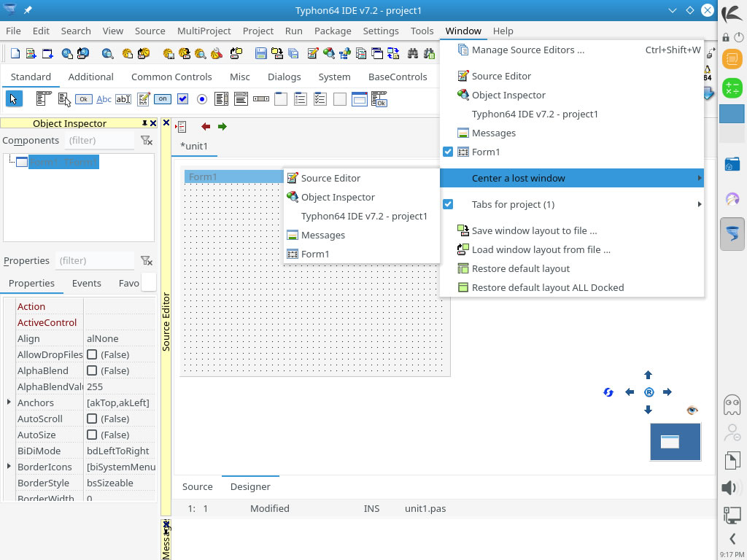Image resolution: width=747 pixels, height=560 pixels.
Task: Click the blue up arrow in designer navigator
Action: click(x=648, y=376)
